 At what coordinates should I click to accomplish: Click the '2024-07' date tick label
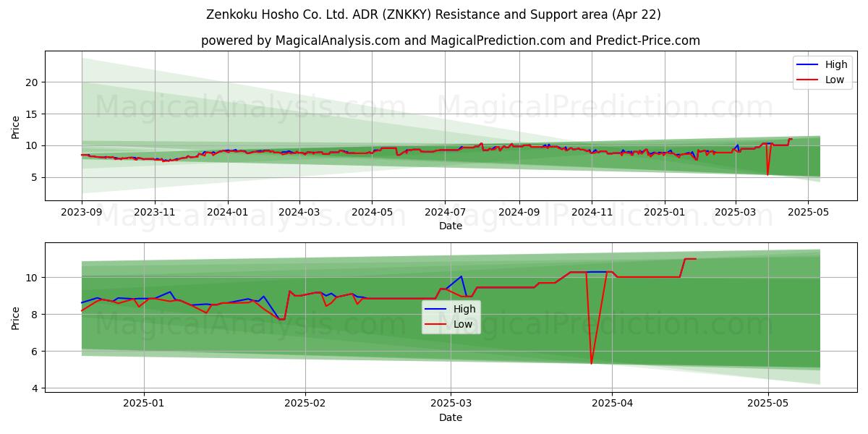click(x=444, y=213)
